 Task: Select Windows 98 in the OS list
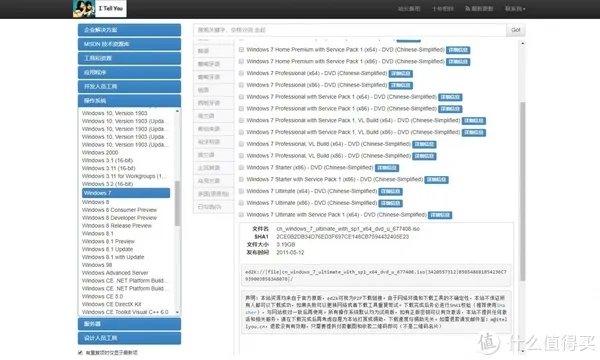[x=97, y=265]
